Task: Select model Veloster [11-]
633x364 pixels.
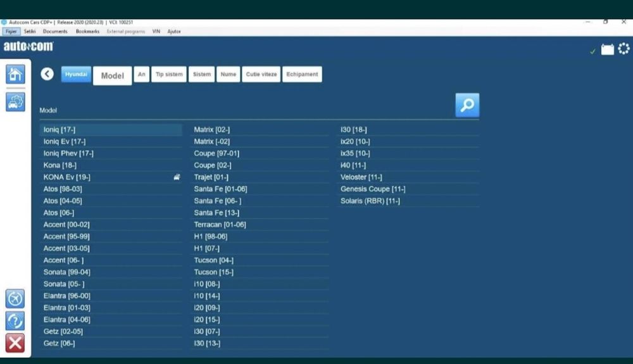Action: [408, 177]
